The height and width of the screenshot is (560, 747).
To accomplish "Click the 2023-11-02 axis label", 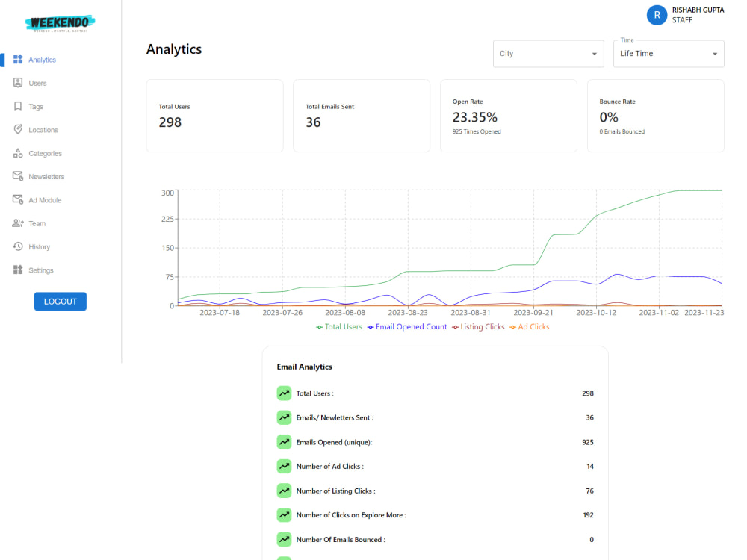I will [x=659, y=313].
